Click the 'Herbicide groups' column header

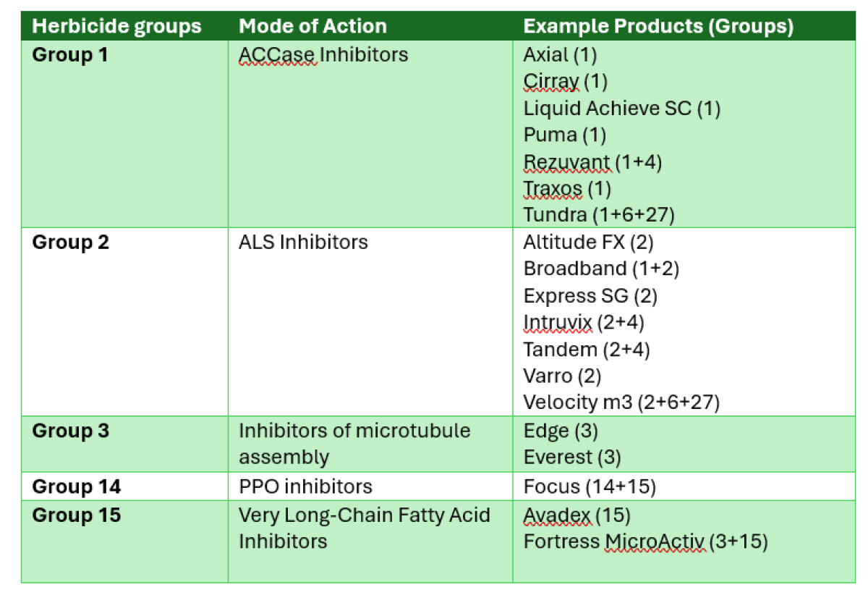(116, 27)
